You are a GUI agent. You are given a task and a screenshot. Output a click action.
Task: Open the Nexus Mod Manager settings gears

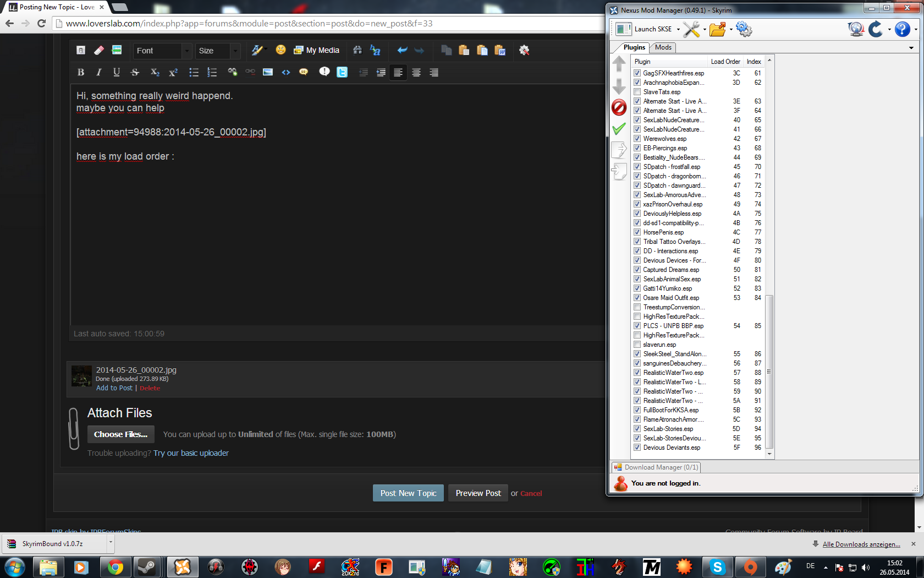tap(744, 29)
